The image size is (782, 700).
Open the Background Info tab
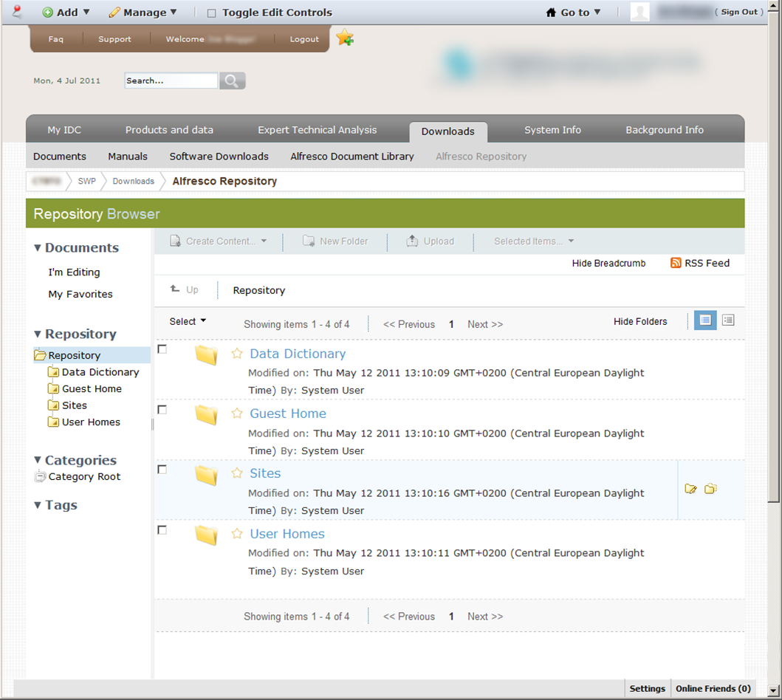point(665,130)
